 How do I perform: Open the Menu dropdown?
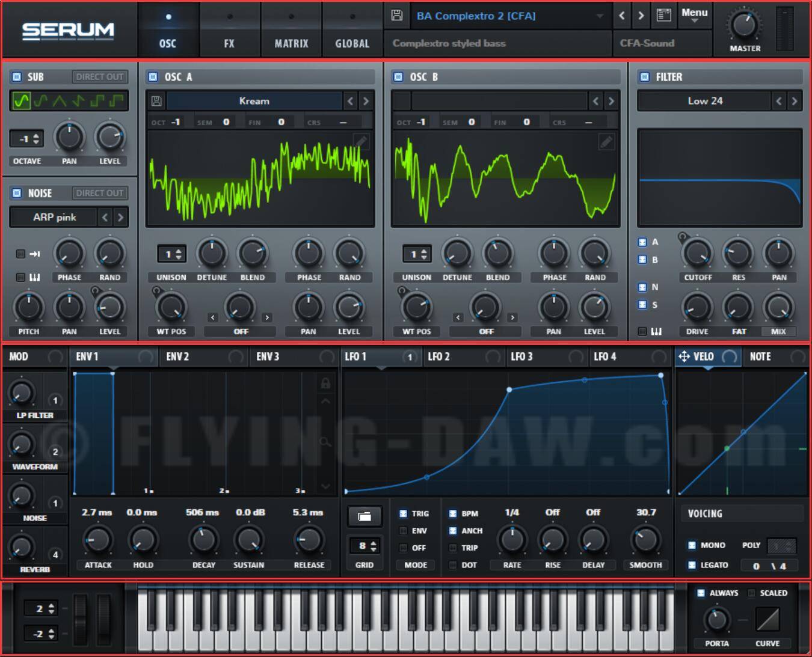tap(695, 16)
